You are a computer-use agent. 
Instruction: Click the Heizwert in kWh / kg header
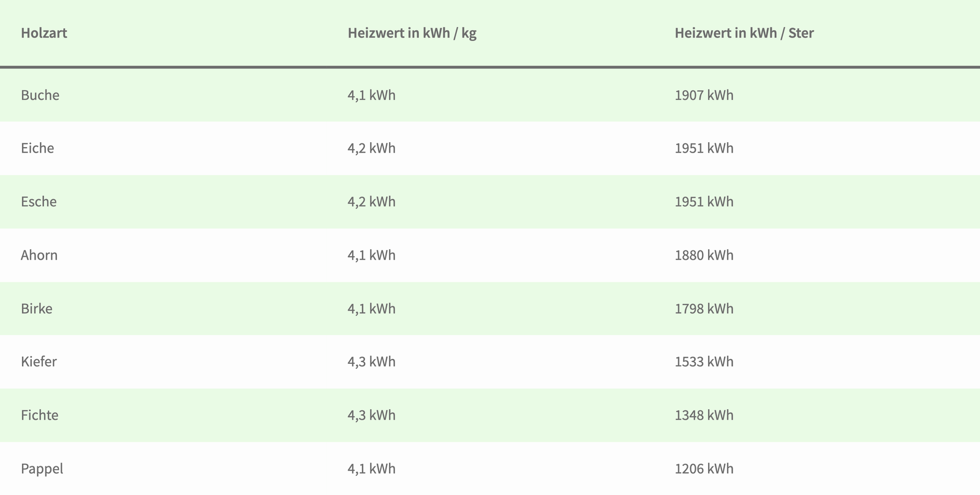tap(412, 33)
